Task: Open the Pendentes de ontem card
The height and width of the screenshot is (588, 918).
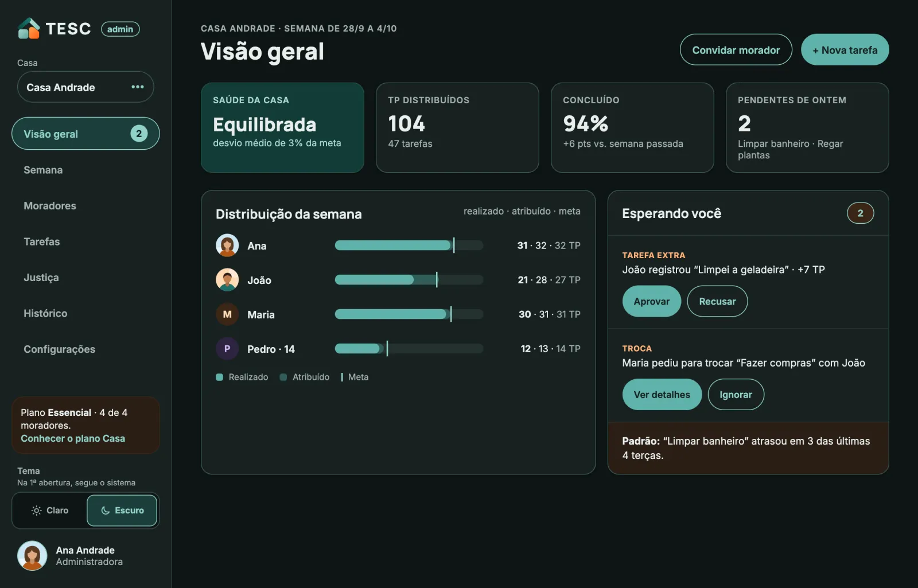Action: point(807,127)
